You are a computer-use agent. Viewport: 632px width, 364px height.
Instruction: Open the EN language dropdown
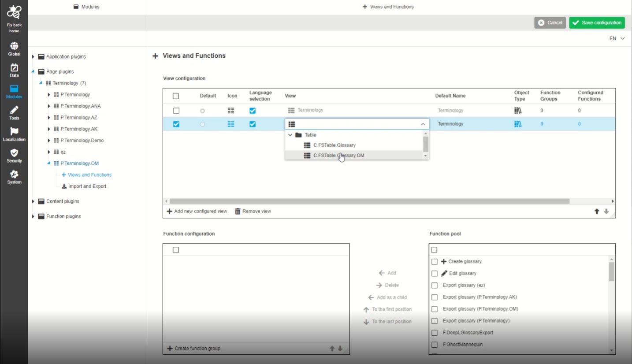tap(617, 39)
